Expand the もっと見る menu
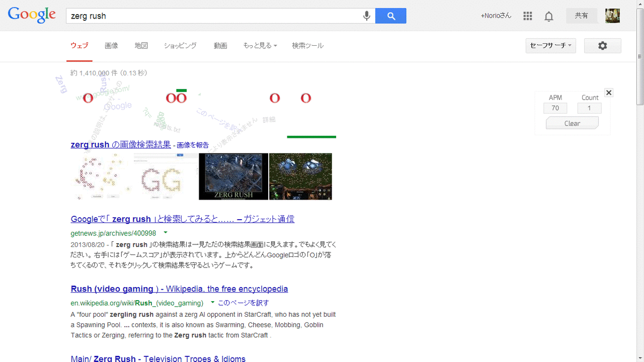644x362 pixels. point(260,46)
